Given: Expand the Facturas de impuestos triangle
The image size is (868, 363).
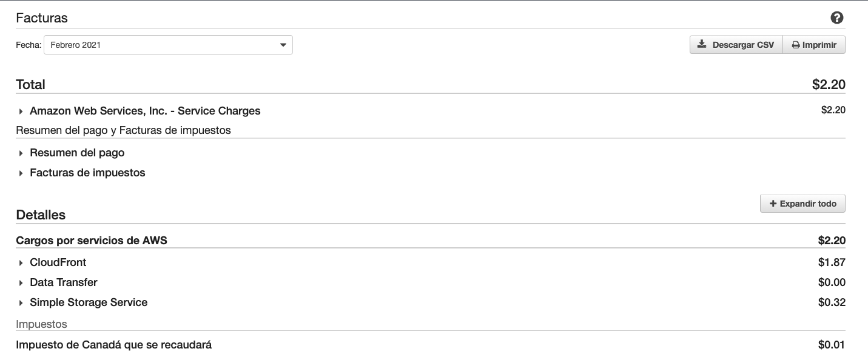Looking at the screenshot, I should click(21, 173).
